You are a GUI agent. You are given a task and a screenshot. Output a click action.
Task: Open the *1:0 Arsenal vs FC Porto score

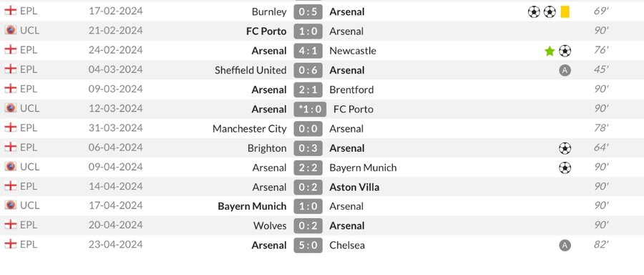(310, 110)
